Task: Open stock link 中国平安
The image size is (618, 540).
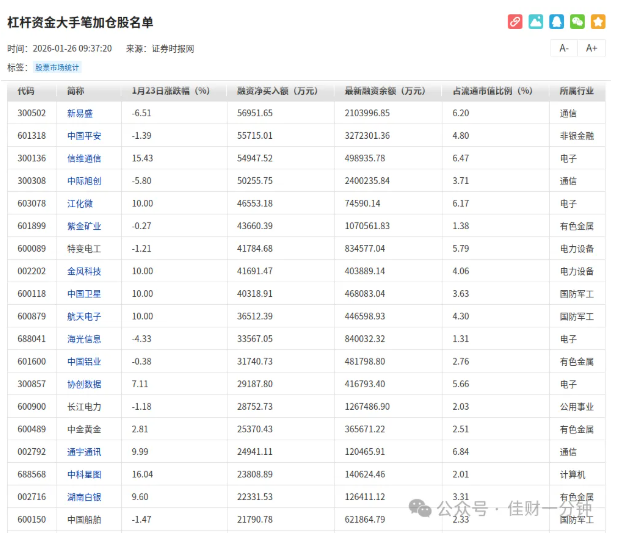Action: tap(84, 136)
